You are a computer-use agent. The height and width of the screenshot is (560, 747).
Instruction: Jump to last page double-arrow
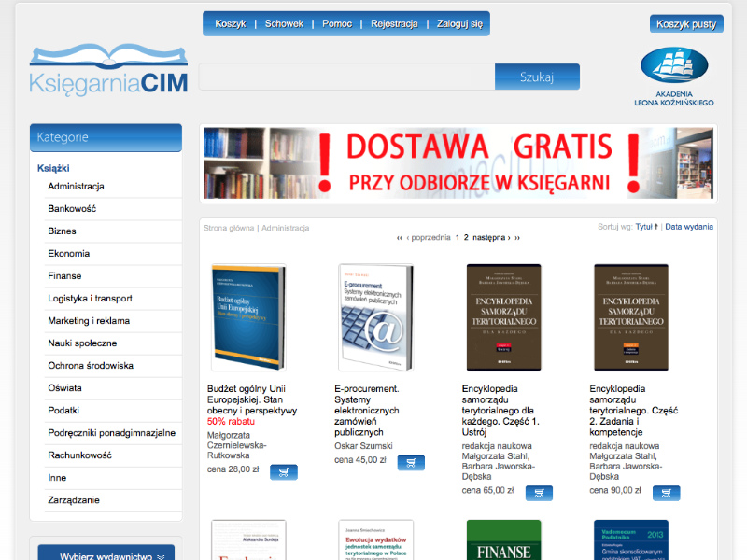pyautogui.click(x=517, y=238)
